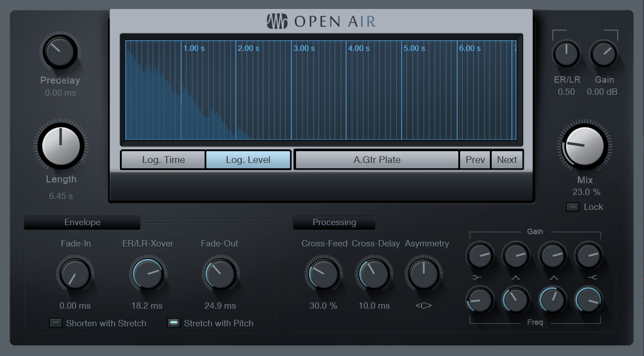This screenshot has height=356, width=644.
Task: Toggle Log. Level display mode
Action: tap(248, 160)
